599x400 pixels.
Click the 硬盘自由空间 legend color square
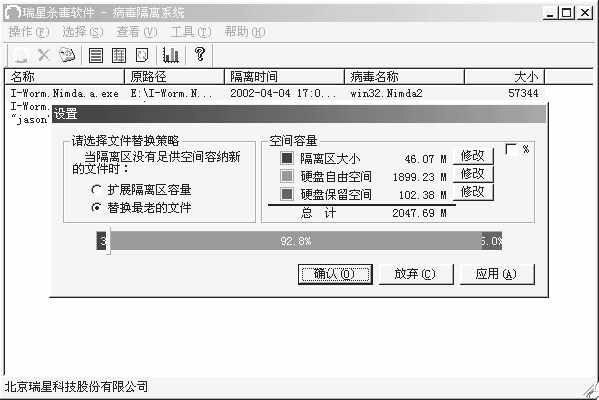click(287, 176)
